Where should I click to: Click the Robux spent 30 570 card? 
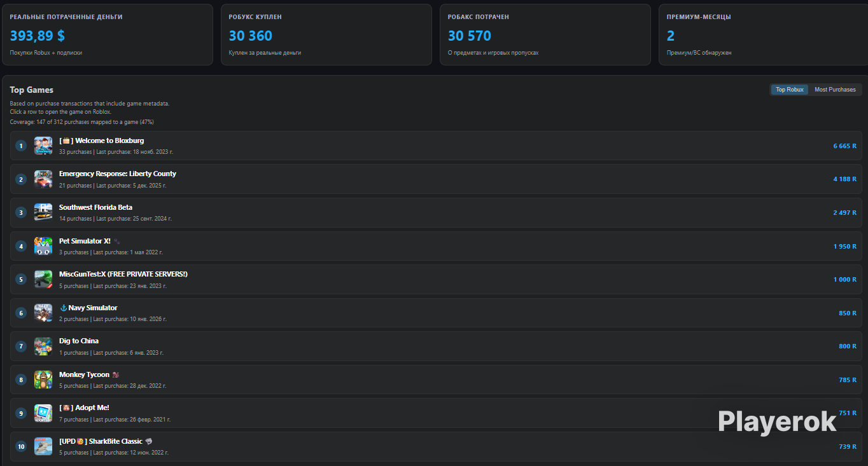coord(545,35)
